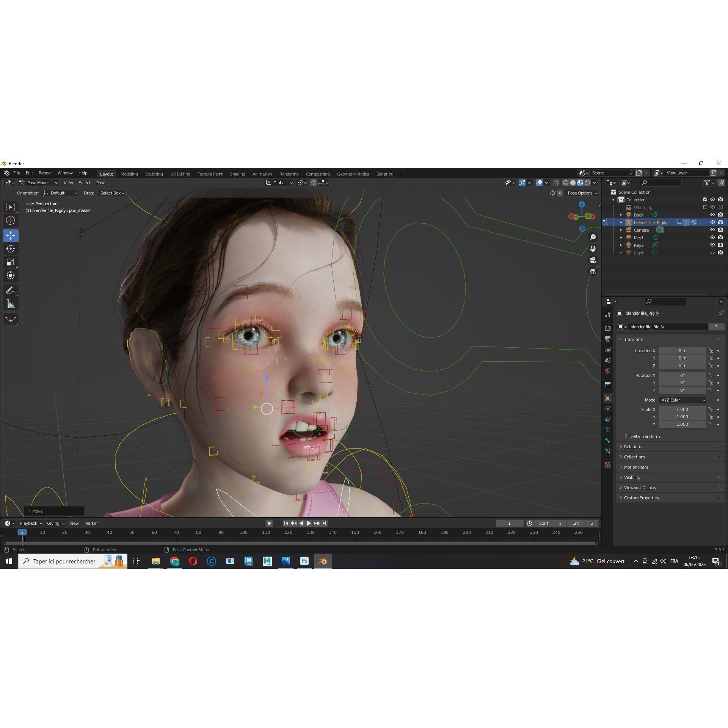Expand the Camera item in the Outliner
This screenshot has width=728, height=728.
(x=621, y=230)
